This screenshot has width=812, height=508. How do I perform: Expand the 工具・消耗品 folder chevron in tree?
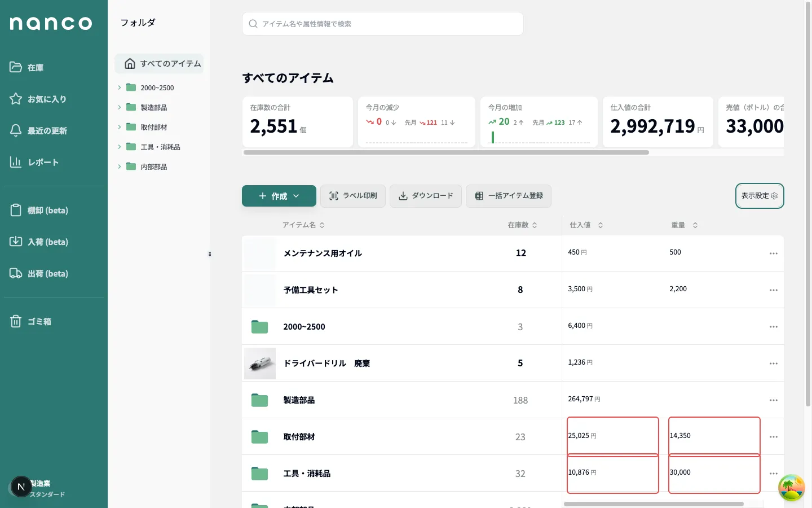pos(119,147)
